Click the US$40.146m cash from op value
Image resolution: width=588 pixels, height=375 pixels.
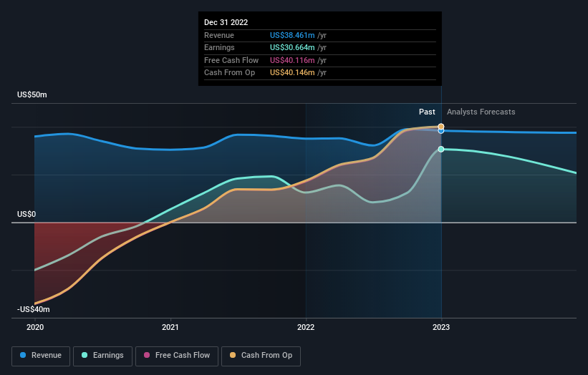point(292,73)
